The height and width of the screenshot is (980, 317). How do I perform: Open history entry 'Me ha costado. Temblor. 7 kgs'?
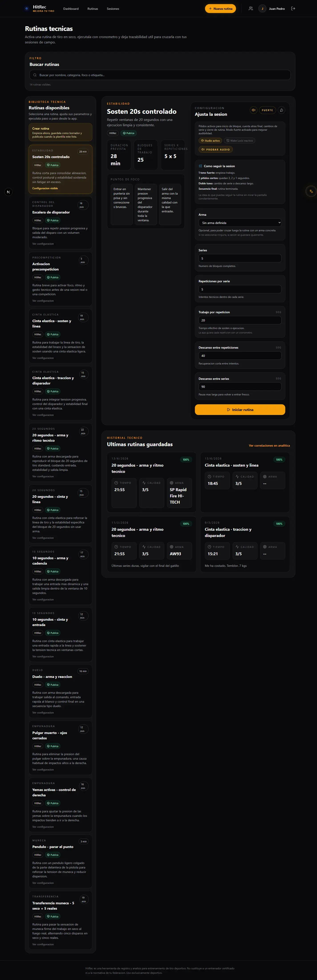click(x=245, y=544)
